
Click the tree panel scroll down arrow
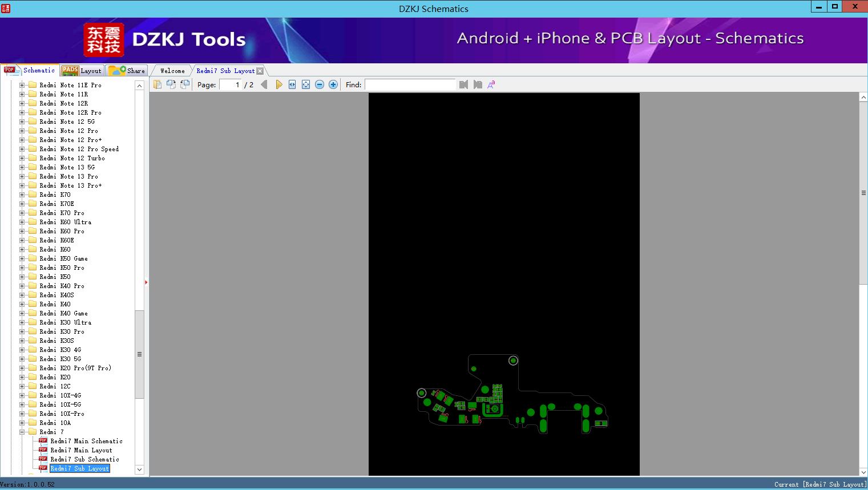click(139, 469)
